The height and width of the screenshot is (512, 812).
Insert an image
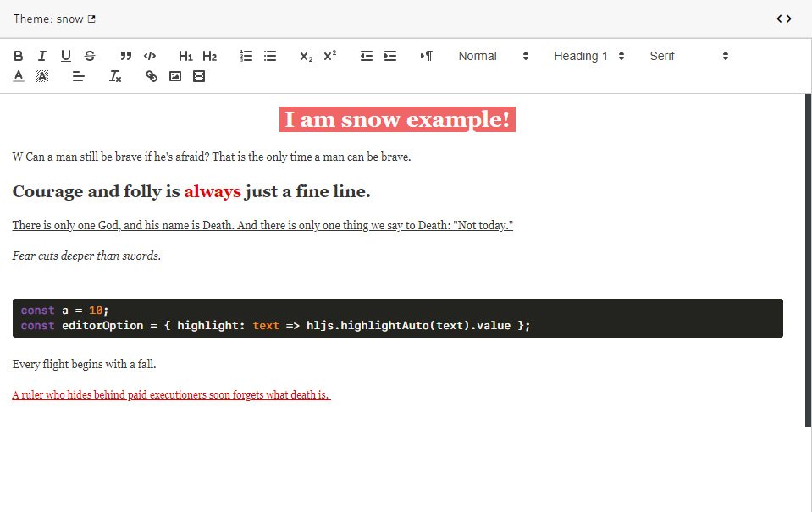tap(175, 77)
